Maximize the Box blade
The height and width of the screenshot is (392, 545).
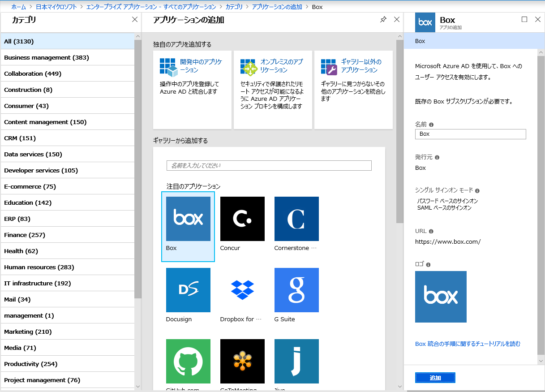(525, 20)
